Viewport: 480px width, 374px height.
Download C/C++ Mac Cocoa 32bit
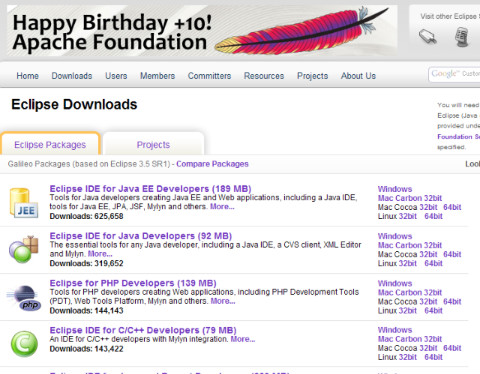point(428,348)
